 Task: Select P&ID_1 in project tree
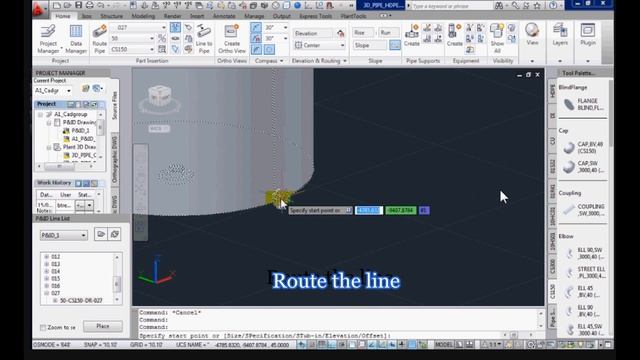click(80, 131)
